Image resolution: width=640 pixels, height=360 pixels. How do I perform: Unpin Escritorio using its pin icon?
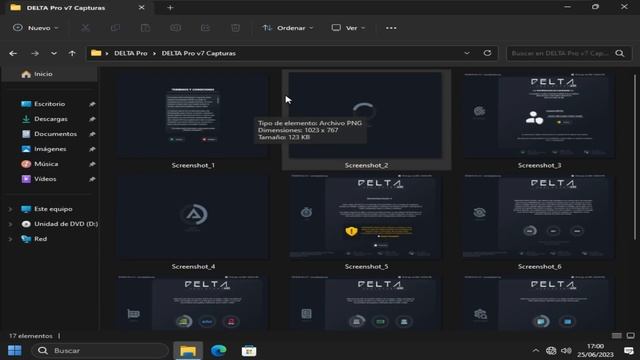92,104
